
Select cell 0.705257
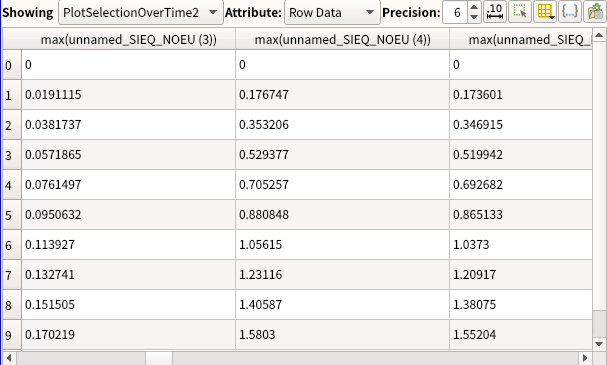pyautogui.click(x=342, y=185)
